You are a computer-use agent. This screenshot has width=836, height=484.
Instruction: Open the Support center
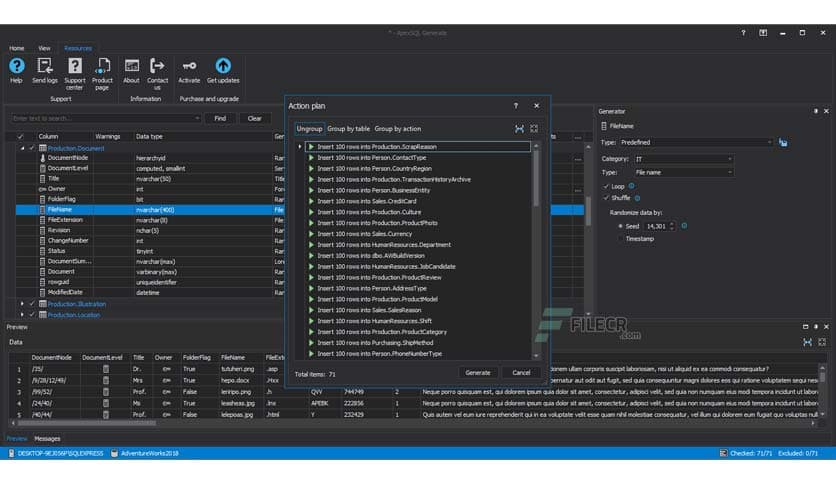pyautogui.click(x=75, y=66)
